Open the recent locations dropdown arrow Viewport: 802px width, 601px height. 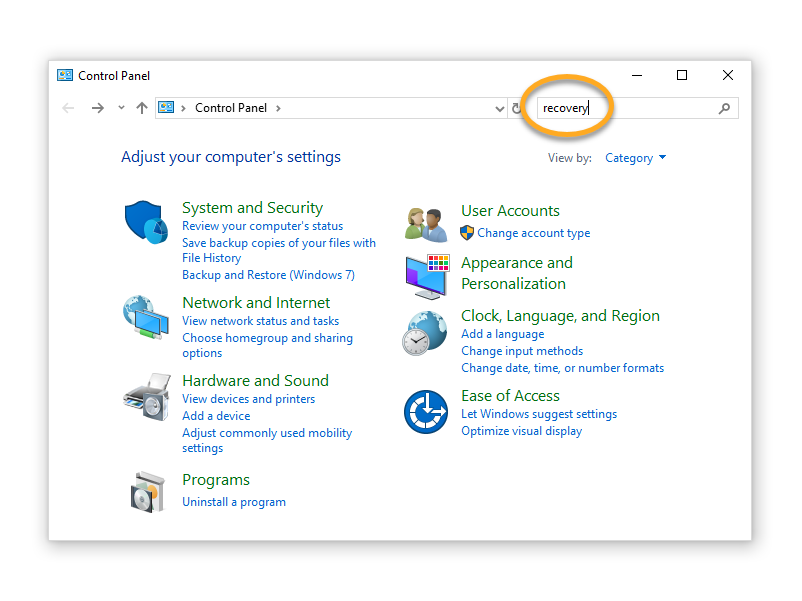coord(121,108)
